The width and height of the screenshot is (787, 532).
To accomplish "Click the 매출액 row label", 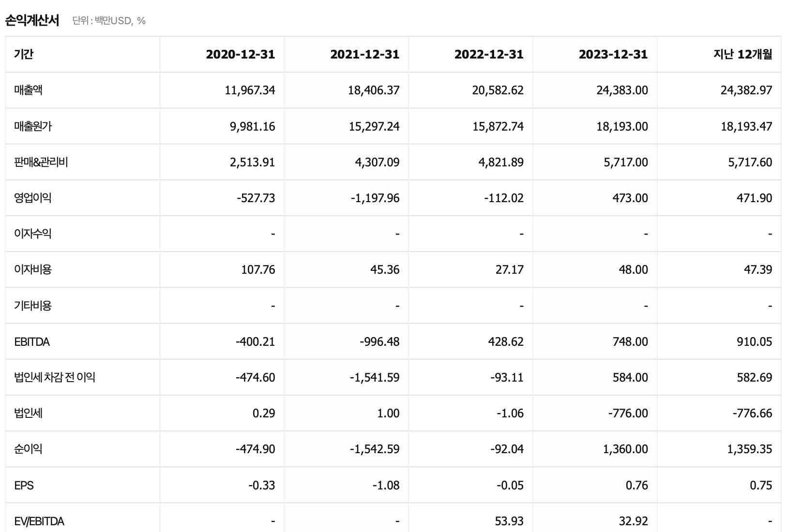I will click(28, 90).
